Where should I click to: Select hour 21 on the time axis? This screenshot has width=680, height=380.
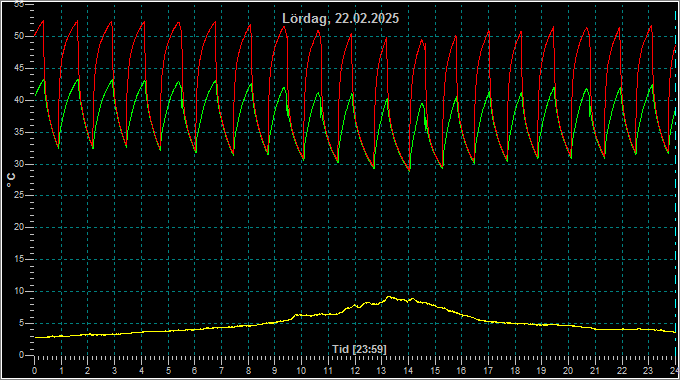coord(595,371)
